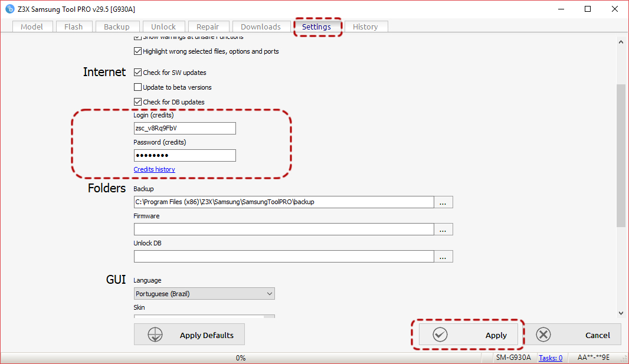Viewport: 629px width, 364px height.
Task: Click the X icon on Cancel button
Action: (x=543, y=335)
